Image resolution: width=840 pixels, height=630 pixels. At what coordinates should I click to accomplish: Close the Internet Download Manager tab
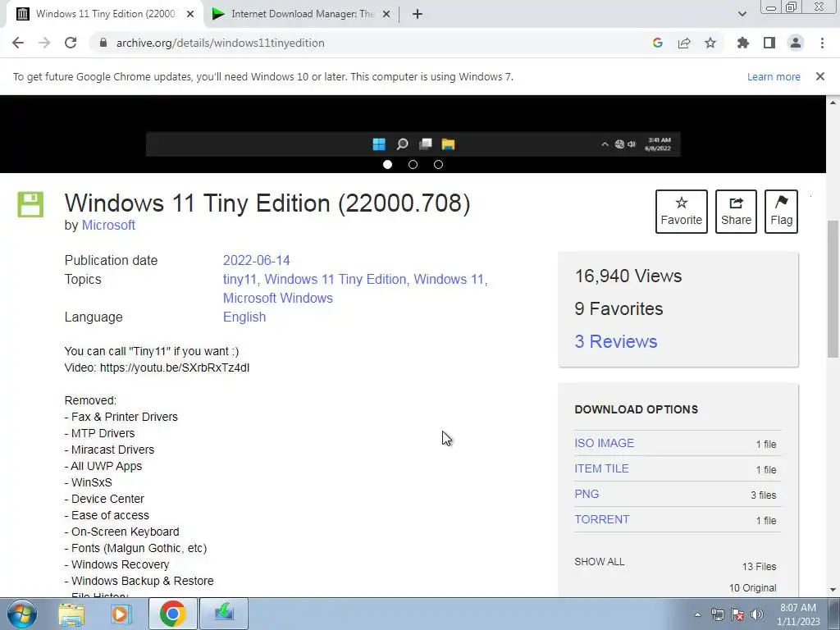point(386,14)
